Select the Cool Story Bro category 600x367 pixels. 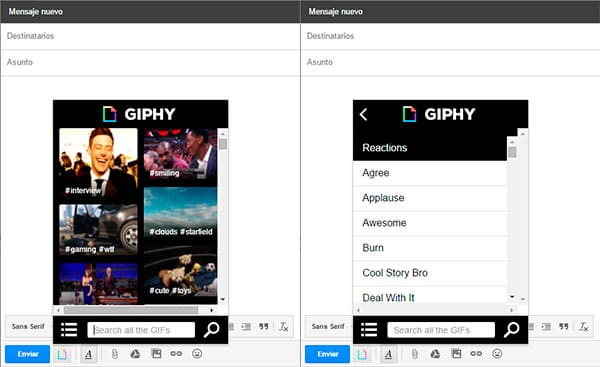tap(430, 273)
